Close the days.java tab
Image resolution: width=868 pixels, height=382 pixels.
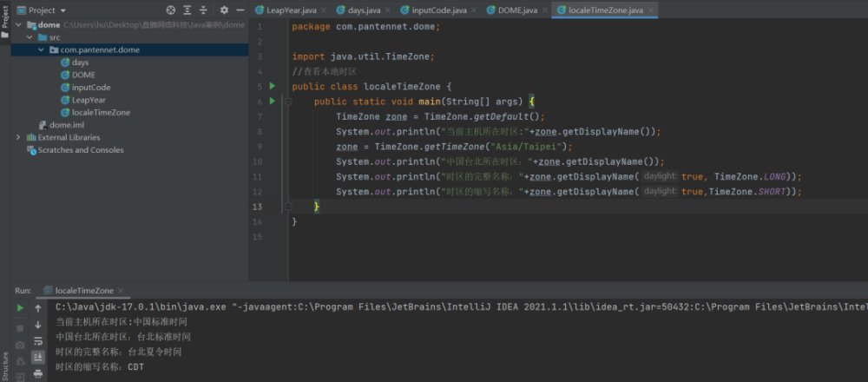click(387, 10)
